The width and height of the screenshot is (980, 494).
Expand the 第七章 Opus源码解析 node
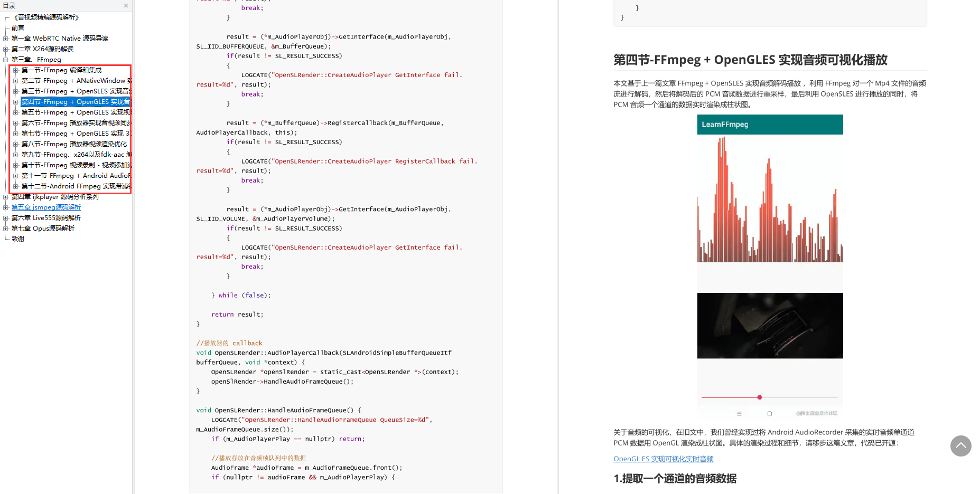pyautogui.click(x=6, y=229)
